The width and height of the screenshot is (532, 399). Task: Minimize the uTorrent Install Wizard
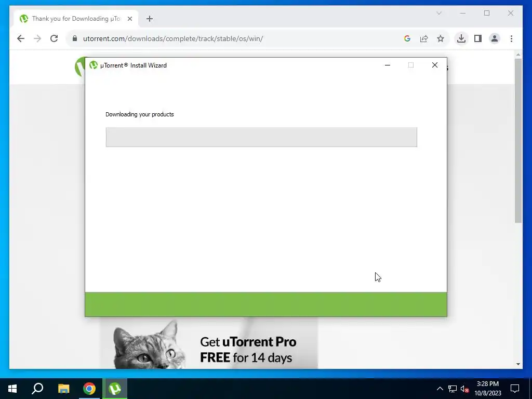[x=388, y=65]
